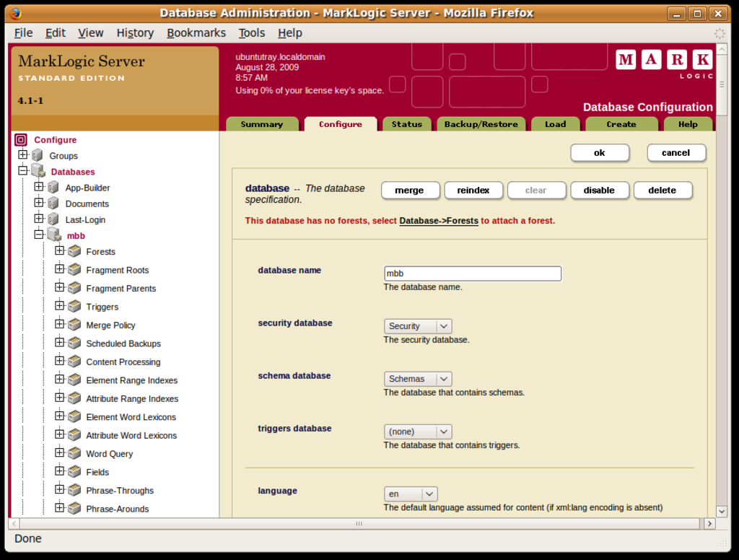This screenshot has width=739, height=560.
Task: Click the delete button
Action: click(663, 191)
